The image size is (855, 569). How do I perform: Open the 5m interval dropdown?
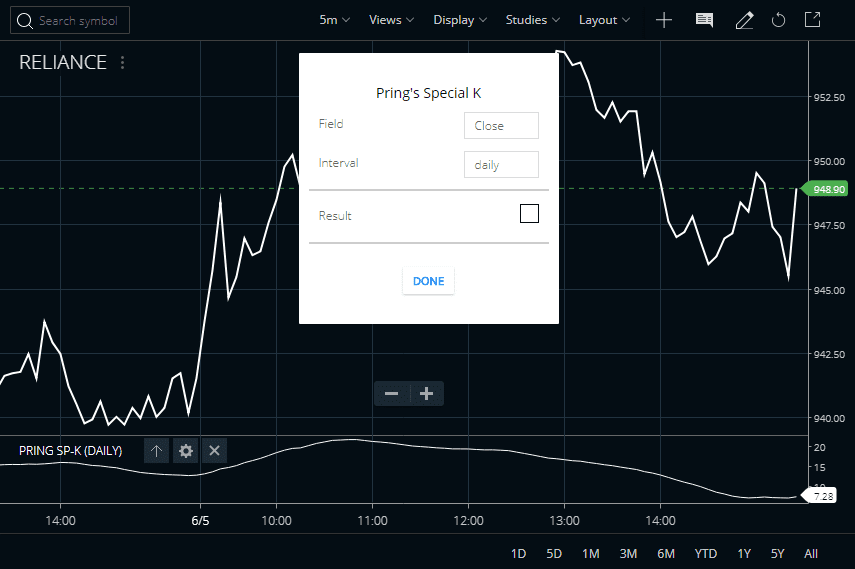(x=334, y=20)
